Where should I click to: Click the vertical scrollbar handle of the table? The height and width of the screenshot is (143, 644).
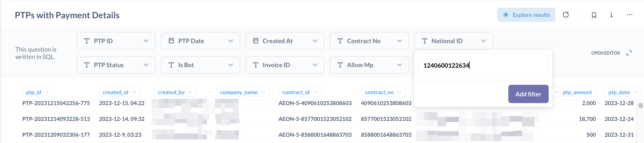click(641, 106)
